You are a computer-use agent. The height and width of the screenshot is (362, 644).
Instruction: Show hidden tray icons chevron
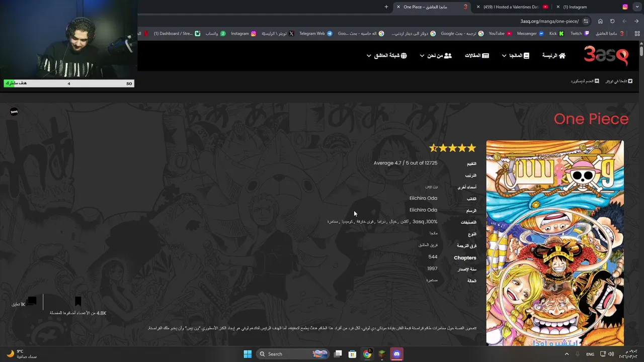click(567, 354)
